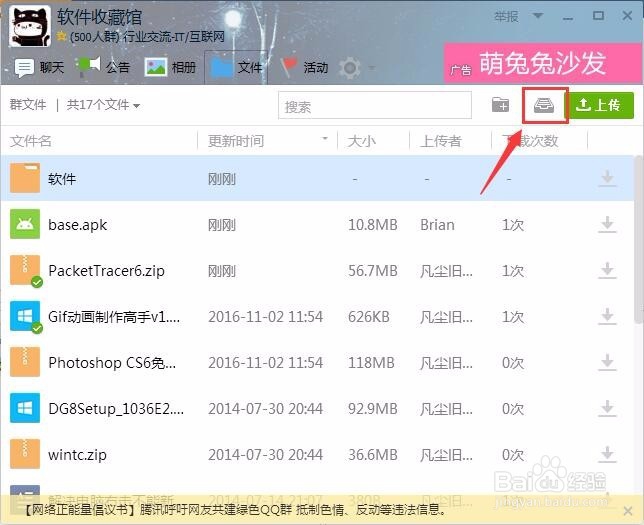This screenshot has height=525, width=644.
Task: Open the 活动 activities tab
Action: pos(304,66)
